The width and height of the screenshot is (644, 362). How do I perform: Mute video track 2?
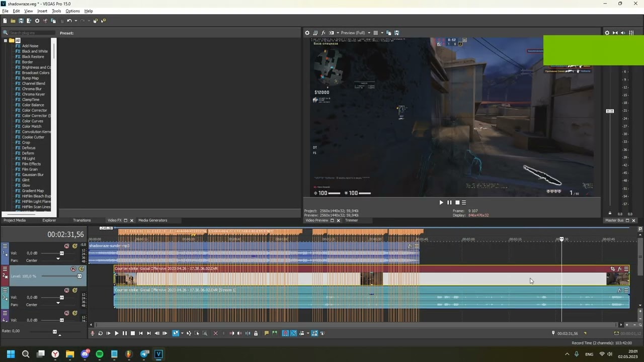click(73, 269)
